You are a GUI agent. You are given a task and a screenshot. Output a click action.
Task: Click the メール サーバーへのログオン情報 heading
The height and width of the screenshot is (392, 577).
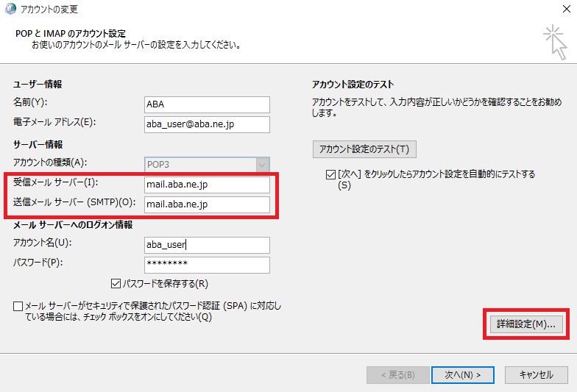73,225
